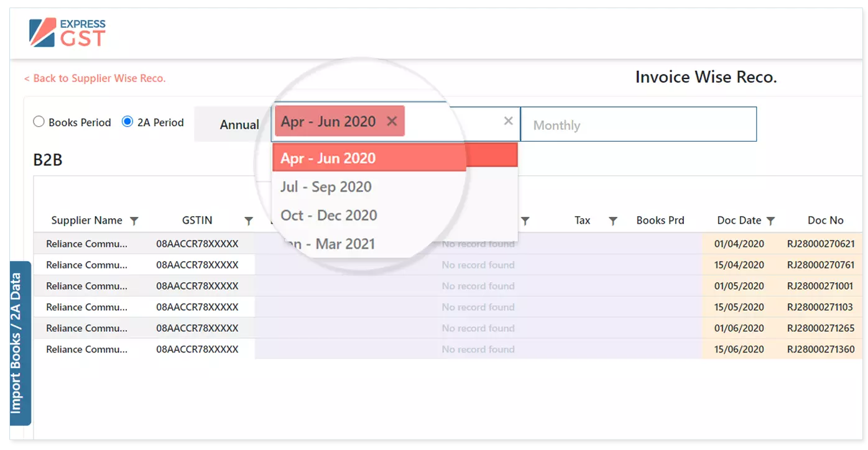Viewport: 868px width, 450px height.
Task: Select the row dated 15/06/2020
Action: [739, 349]
